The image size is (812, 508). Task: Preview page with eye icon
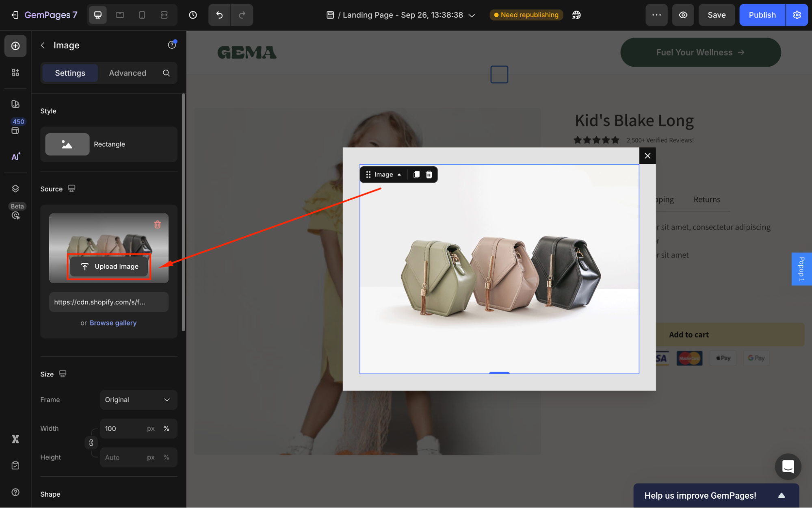pyautogui.click(x=683, y=15)
